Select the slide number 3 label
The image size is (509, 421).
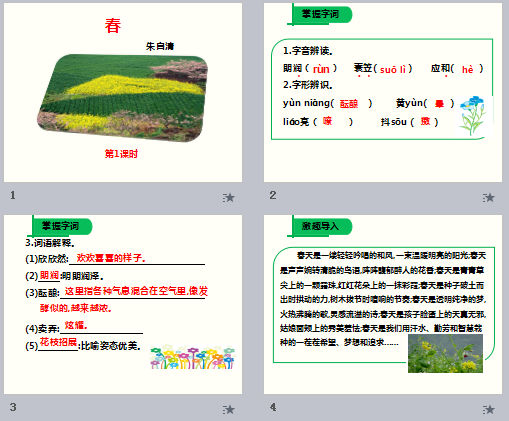tap(13, 407)
